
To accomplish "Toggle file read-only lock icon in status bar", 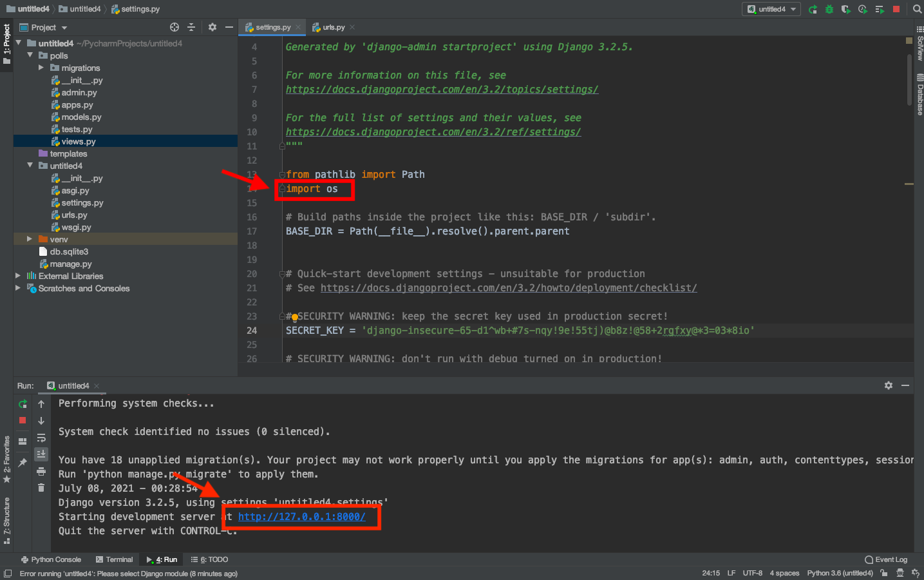I will coord(884,573).
